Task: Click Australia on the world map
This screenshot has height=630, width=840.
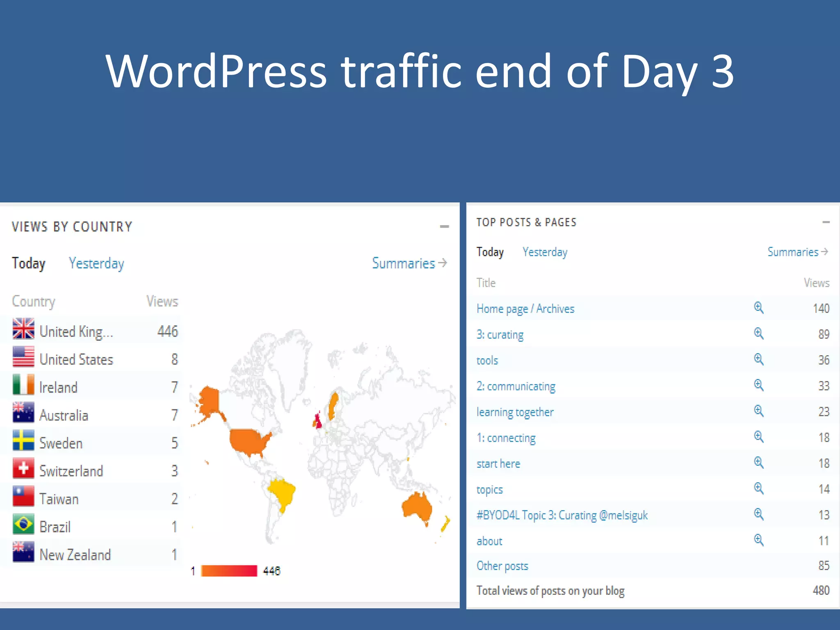Action: point(417,507)
